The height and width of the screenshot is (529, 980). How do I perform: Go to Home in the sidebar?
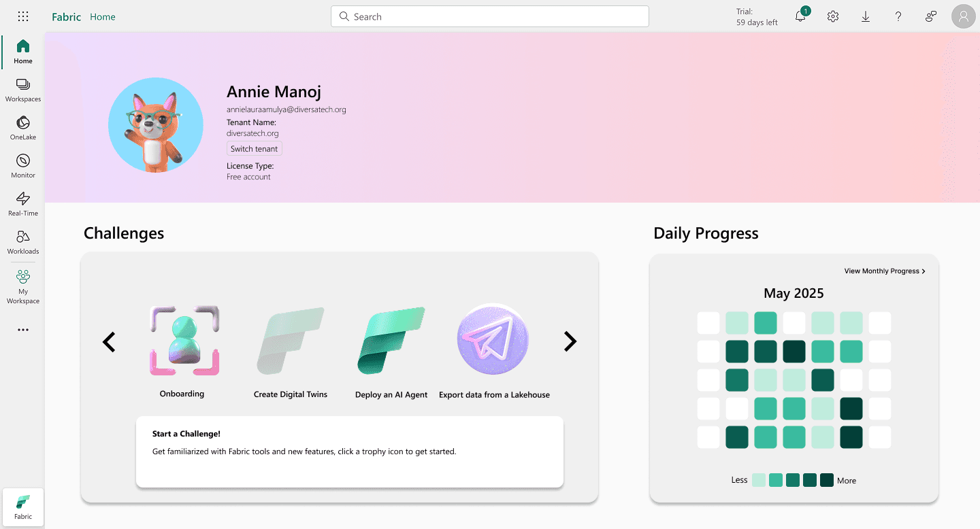point(23,52)
